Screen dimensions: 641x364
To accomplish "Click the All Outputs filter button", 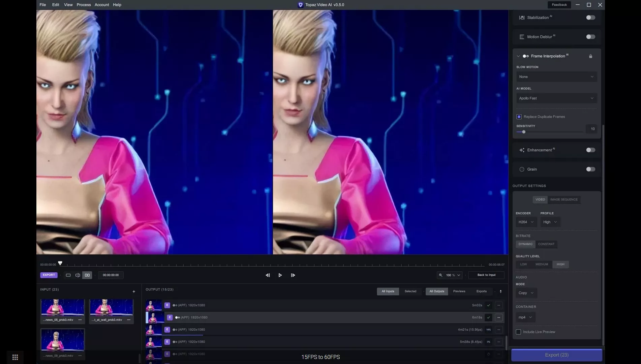I will [x=437, y=291].
